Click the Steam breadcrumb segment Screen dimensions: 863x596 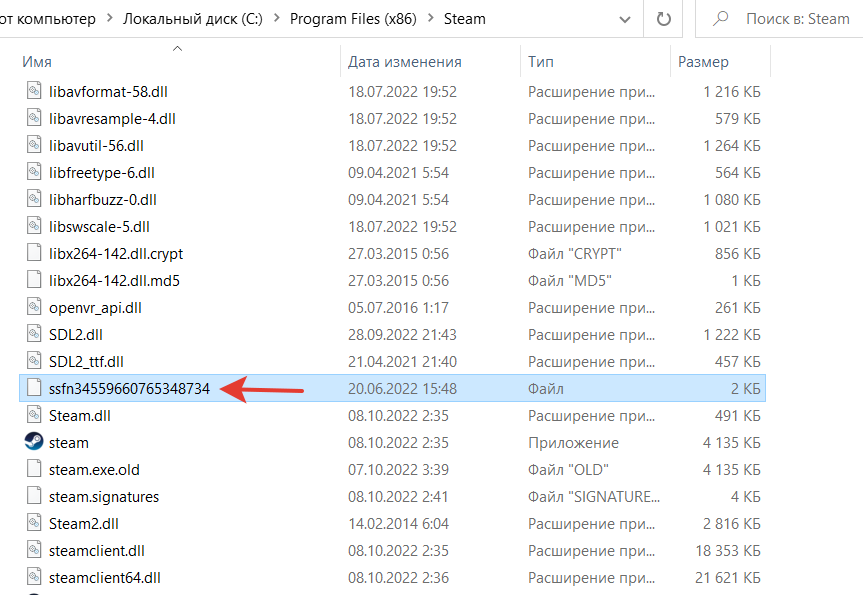[x=465, y=19]
